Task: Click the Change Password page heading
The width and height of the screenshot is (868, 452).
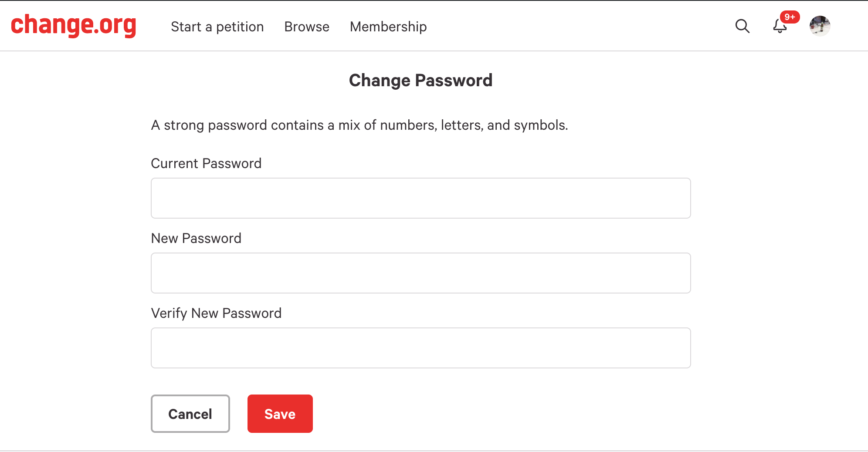Action: point(421,81)
